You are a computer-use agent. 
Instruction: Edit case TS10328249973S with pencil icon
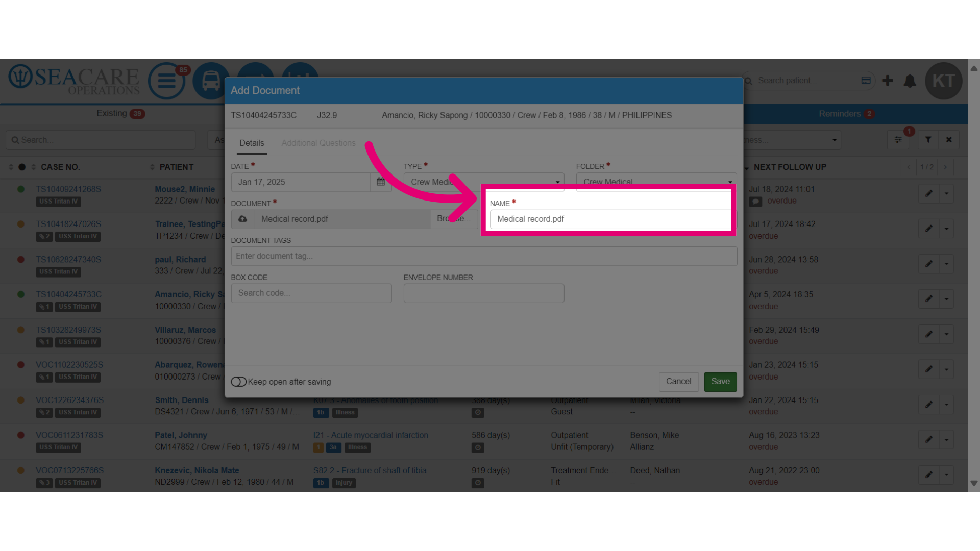click(x=929, y=334)
